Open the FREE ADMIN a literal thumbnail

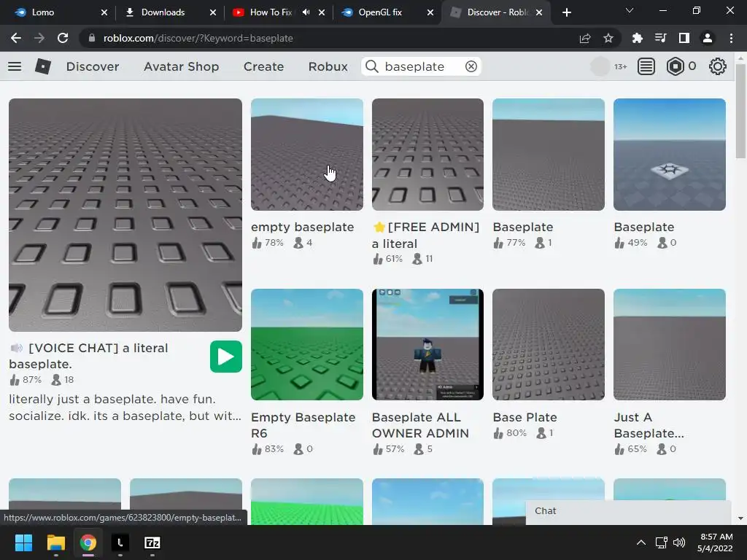pos(427,155)
